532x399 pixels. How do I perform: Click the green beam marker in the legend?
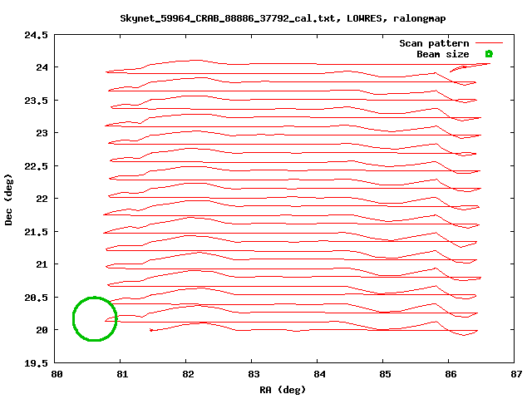489,53
